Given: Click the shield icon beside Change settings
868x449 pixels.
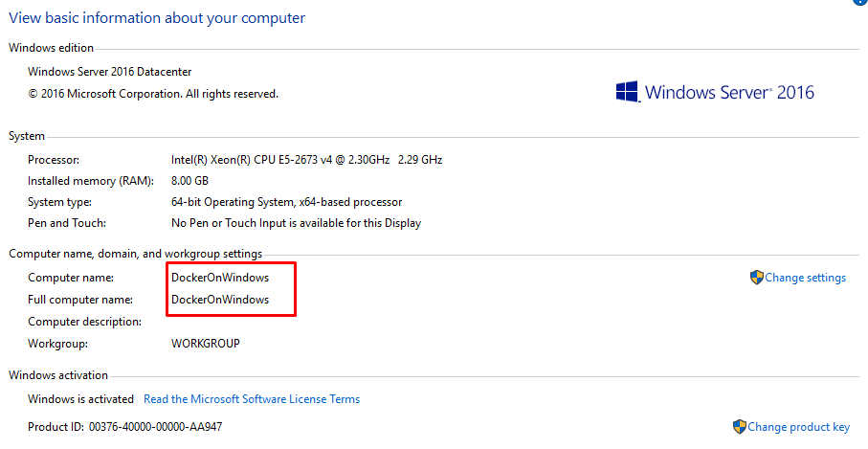Looking at the screenshot, I should [x=756, y=278].
